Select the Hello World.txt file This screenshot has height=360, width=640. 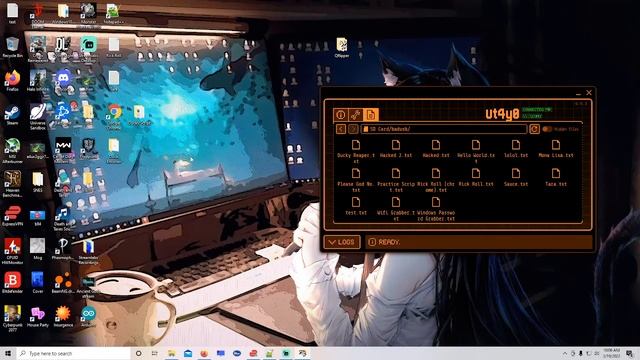click(476, 150)
